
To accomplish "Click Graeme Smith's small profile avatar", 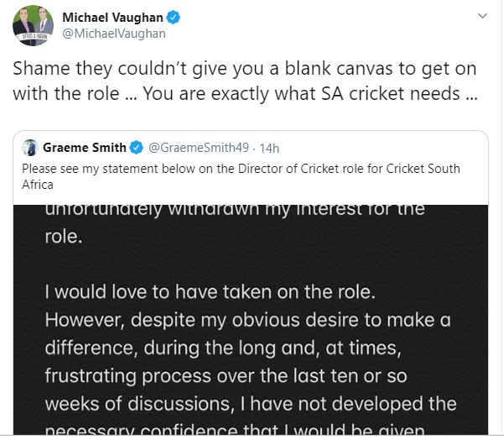I will 30,148.
